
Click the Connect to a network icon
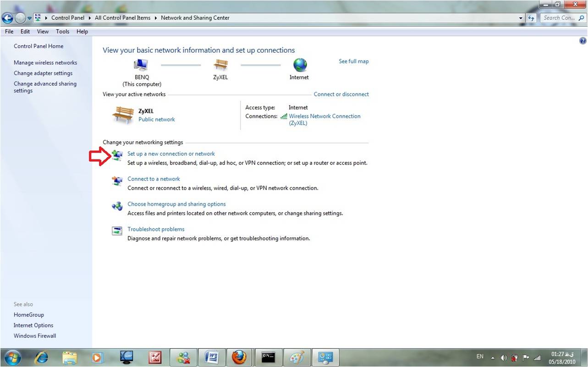coord(117,181)
